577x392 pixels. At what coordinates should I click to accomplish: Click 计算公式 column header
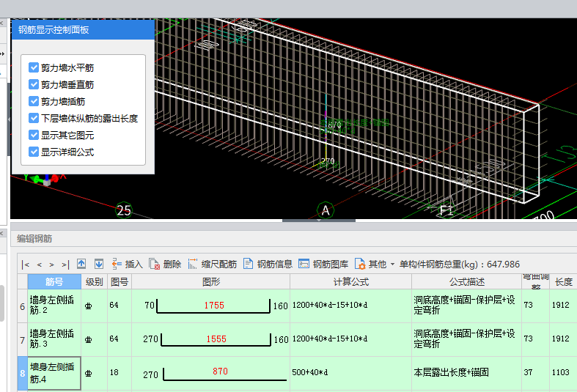pos(350,281)
